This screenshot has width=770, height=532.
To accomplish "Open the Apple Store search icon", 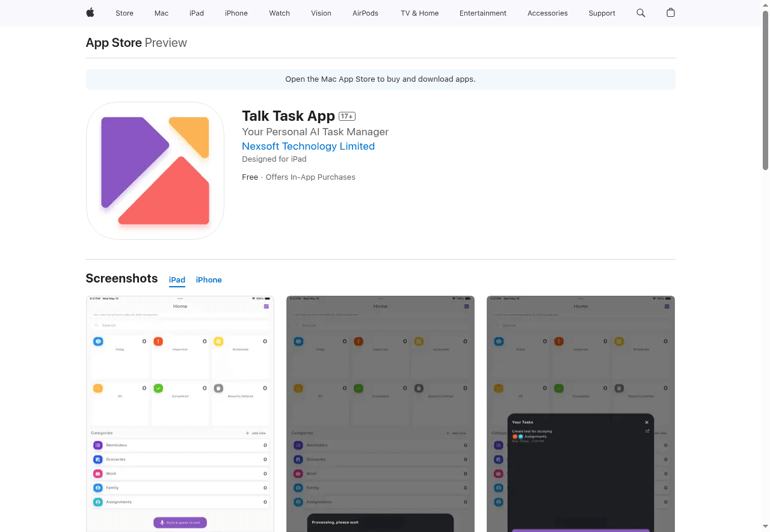I will tap(640, 13).
